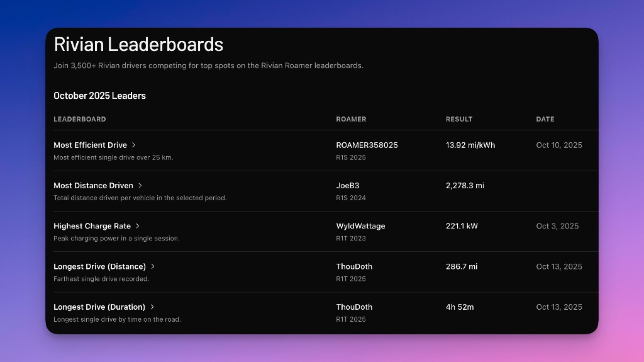
Task: Click the 221.1 kW result value
Action: tap(462, 226)
